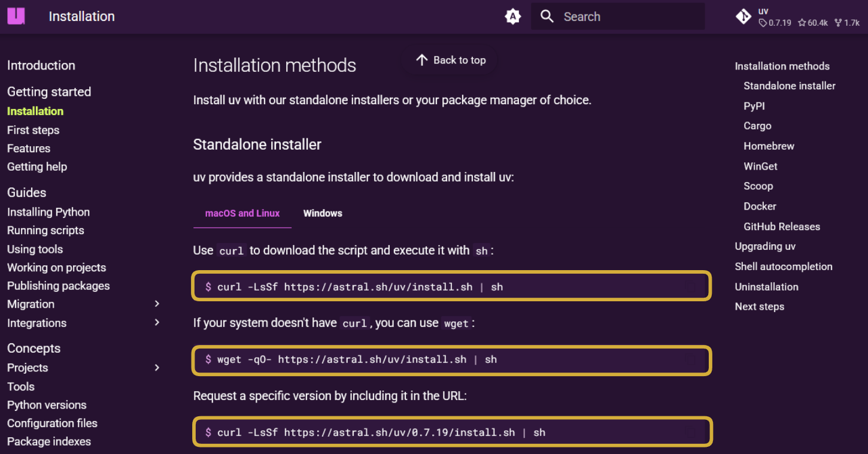Open the Python versions page

(x=47, y=405)
